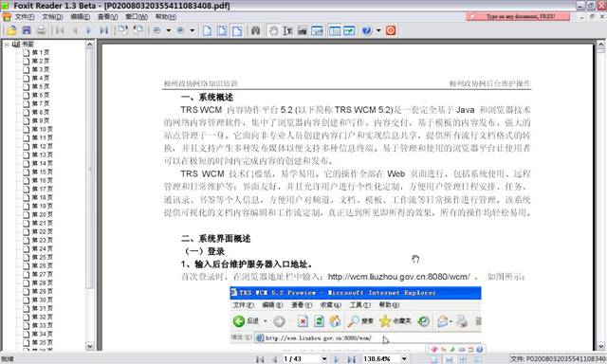This screenshot has width=607, height=364.
Task: Click the document vertical scrollbar down arrow
Action: [600, 346]
